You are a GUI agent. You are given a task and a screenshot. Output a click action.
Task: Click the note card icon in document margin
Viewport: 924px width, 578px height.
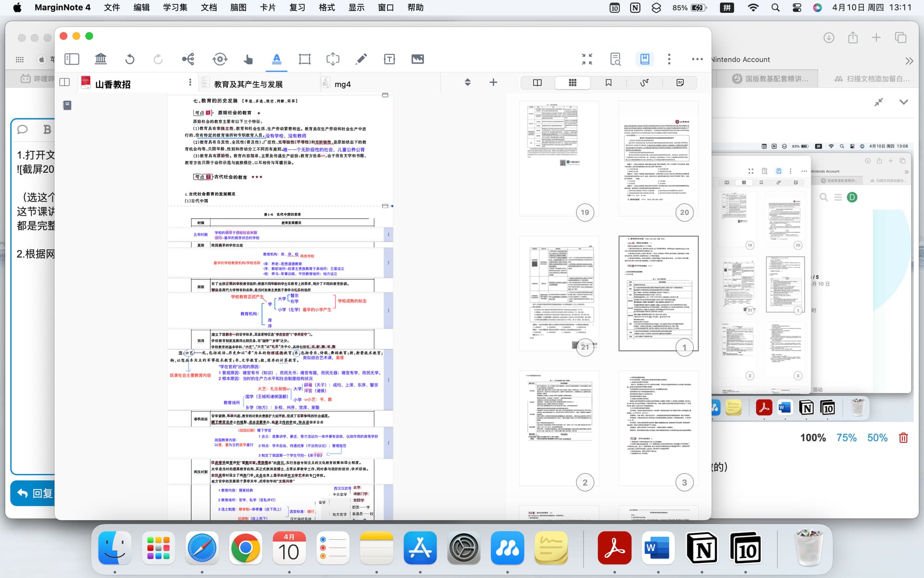coord(67,105)
